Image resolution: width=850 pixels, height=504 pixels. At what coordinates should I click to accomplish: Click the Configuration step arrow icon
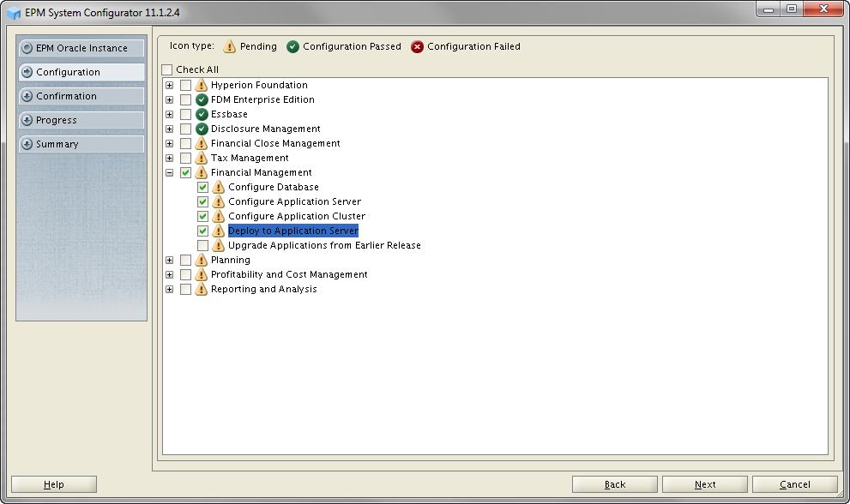click(27, 72)
